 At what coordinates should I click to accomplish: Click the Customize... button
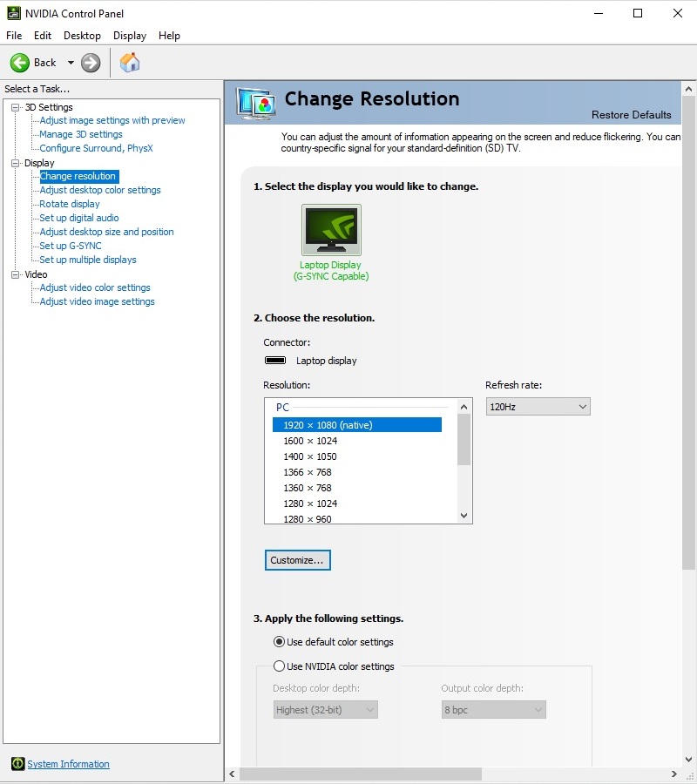click(297, 560)
